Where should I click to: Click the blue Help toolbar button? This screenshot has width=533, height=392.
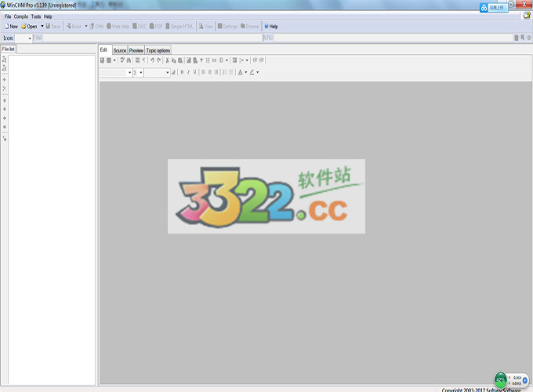click(271, 26)
